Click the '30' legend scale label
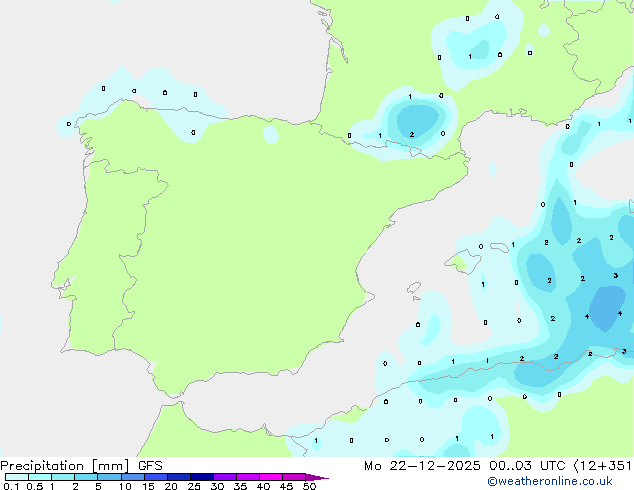634x490 pixels. point(217,486)
